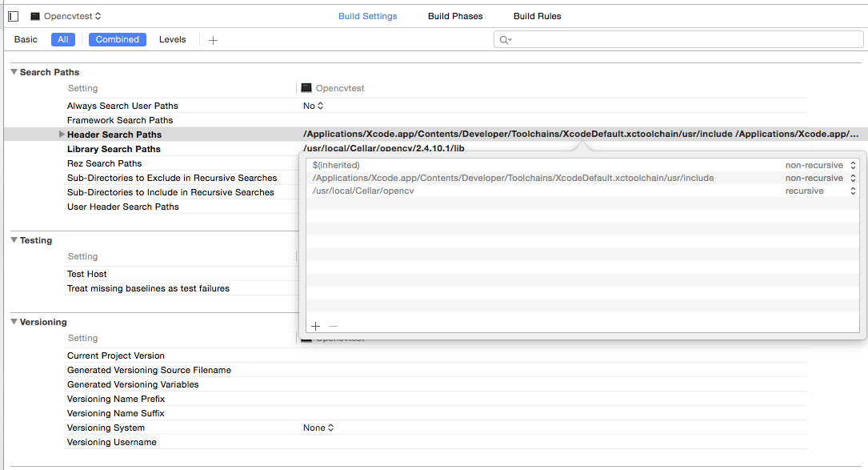Show All build settings
Image resolution: width=868 pixels, height=470 pixels.
(x=63, y=39)
